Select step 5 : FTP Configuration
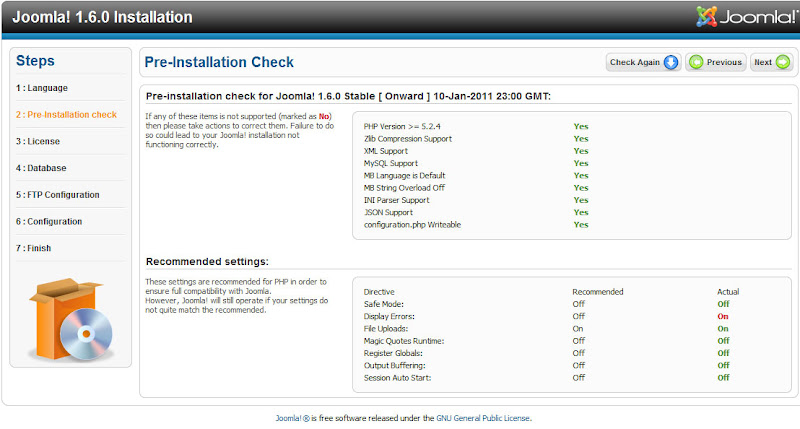The width and height of the screenshot is (800, 429). [58, 195]
